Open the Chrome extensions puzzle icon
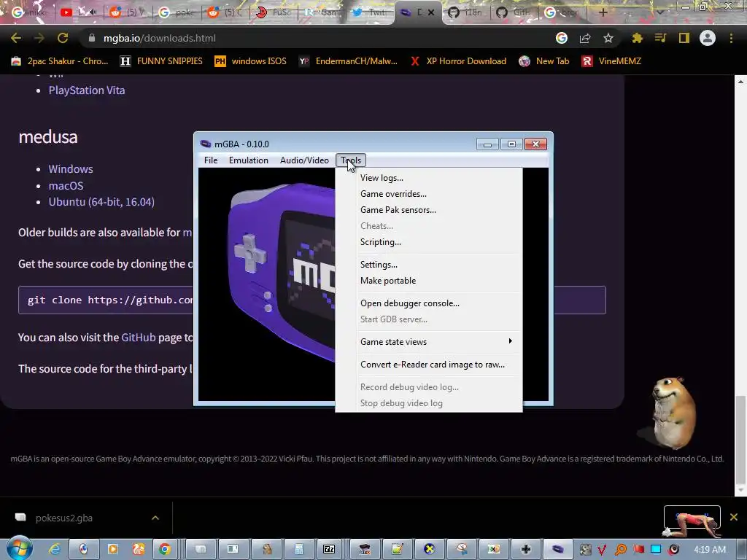 637,38
